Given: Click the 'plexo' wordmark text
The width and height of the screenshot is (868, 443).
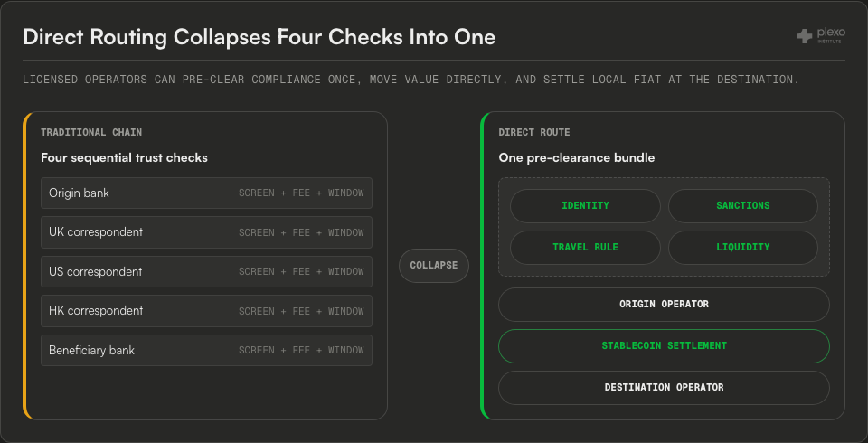Looking at the screenshot, I should click(x=831, y=33).
